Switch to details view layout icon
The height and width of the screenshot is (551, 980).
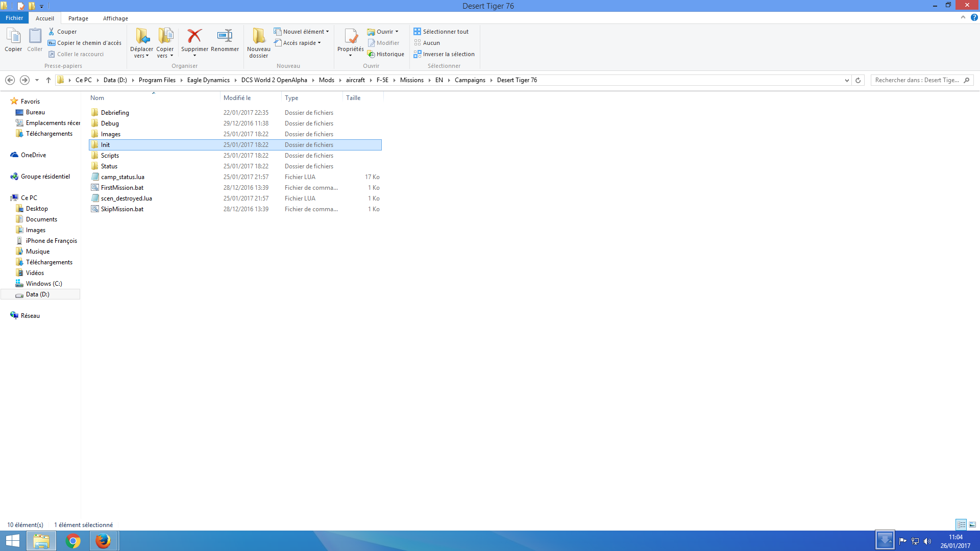pos(961,524)
